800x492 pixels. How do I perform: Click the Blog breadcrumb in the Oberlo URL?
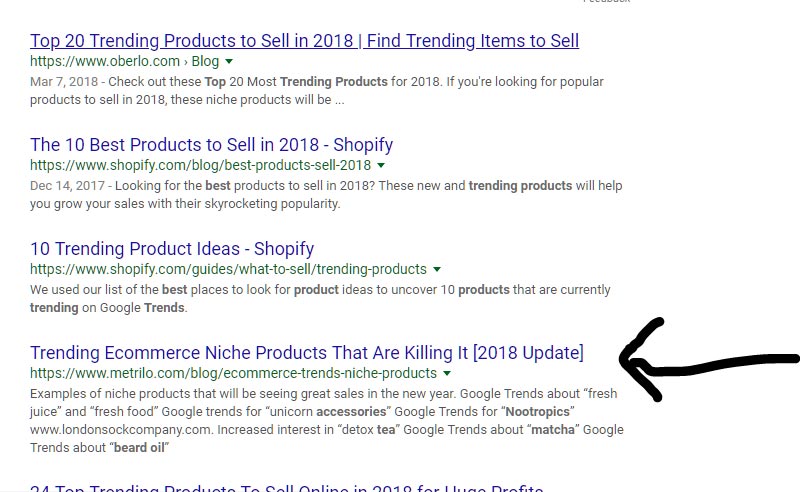click(x=205, y=61)
